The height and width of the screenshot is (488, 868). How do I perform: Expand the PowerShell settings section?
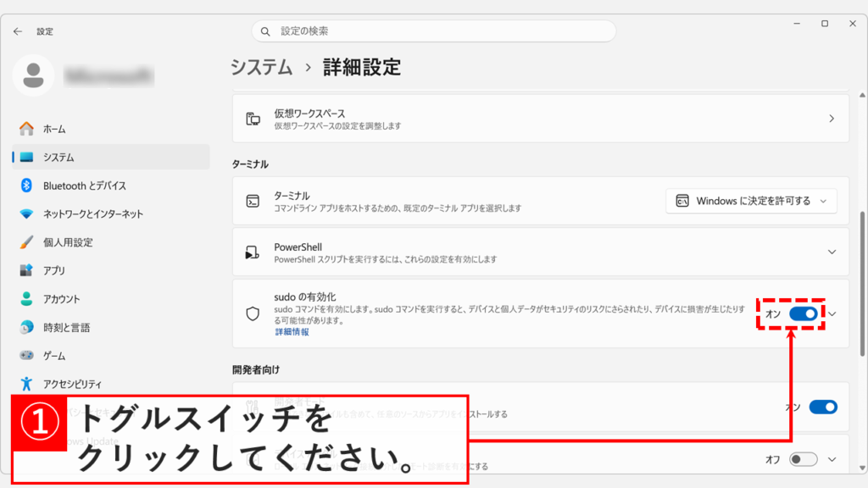coord(832,252)
